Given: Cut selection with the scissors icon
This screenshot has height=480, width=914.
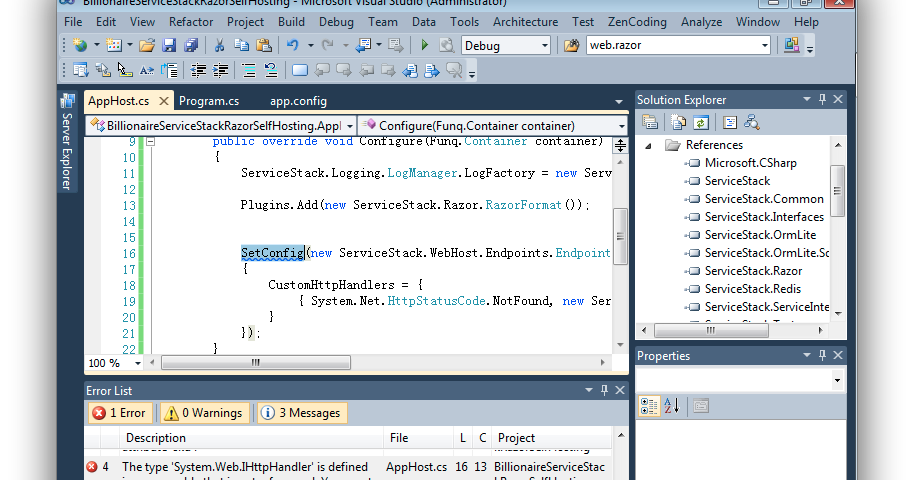Looking at the screenshot, I should 219,45.
